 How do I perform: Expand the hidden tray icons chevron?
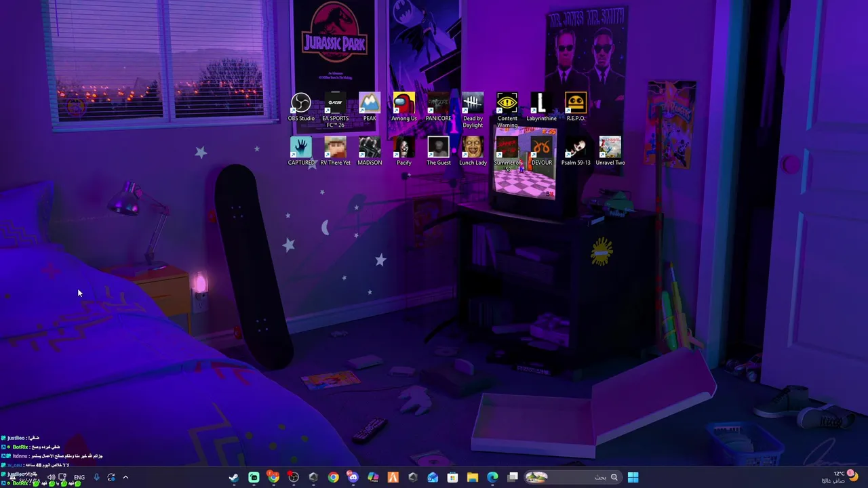(125, 477)
